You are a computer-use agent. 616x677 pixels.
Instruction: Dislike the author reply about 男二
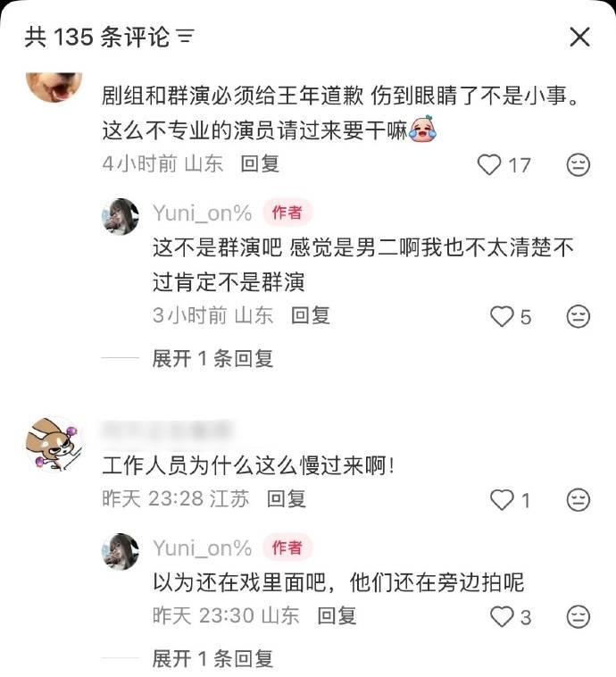578,316
